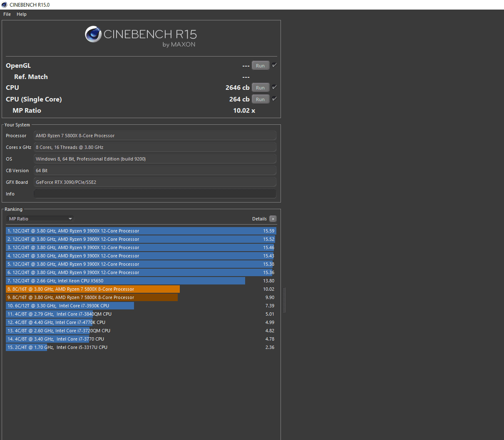Click the GFX Board GeForce RTX 3090 field

pos(155,182)
